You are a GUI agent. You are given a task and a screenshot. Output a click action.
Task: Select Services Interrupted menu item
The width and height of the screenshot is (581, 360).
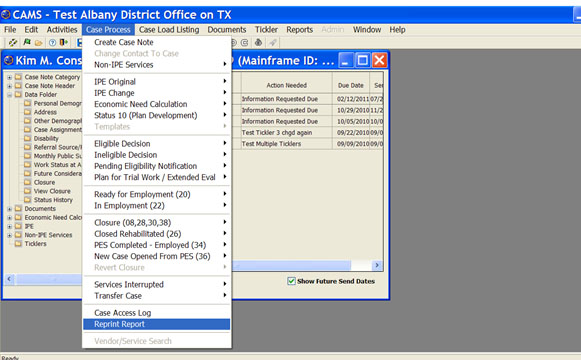coord(157,284)
